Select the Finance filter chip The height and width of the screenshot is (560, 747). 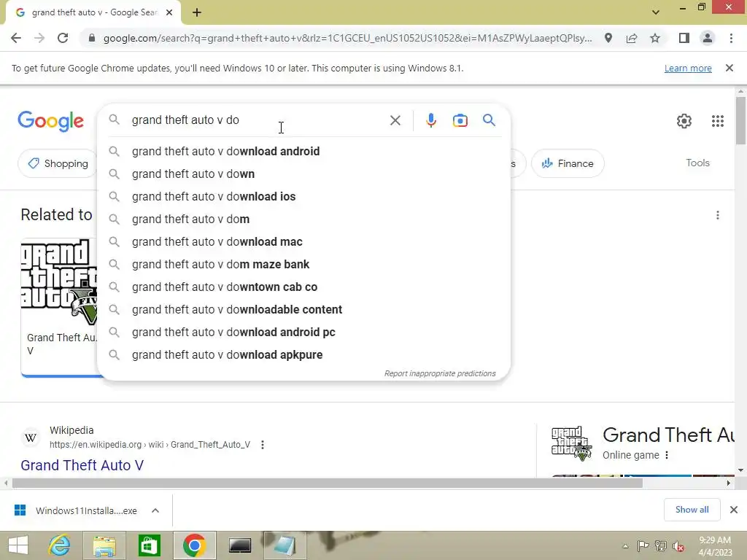point(568,163)
